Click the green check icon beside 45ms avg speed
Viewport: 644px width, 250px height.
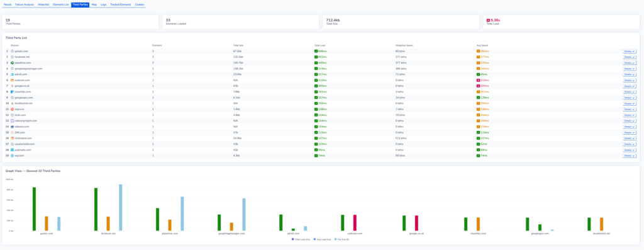(478, 74)
